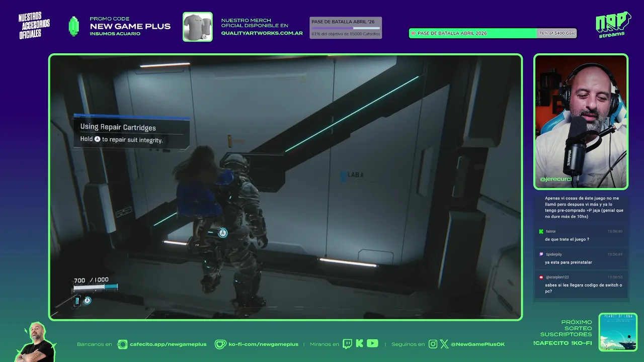Screen dimensions: 644x362
Task: Click the Ko-fi cup icon
Action: 220,344
